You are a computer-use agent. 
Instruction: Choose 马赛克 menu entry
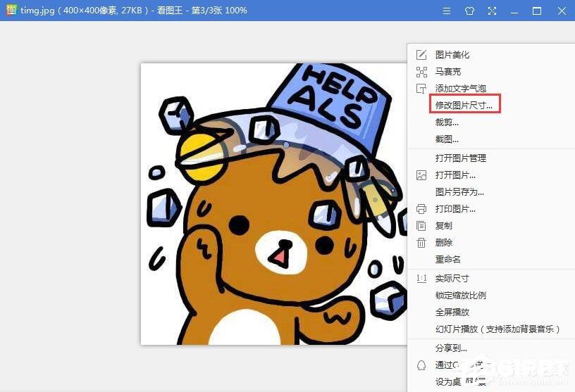coord(447,72)
